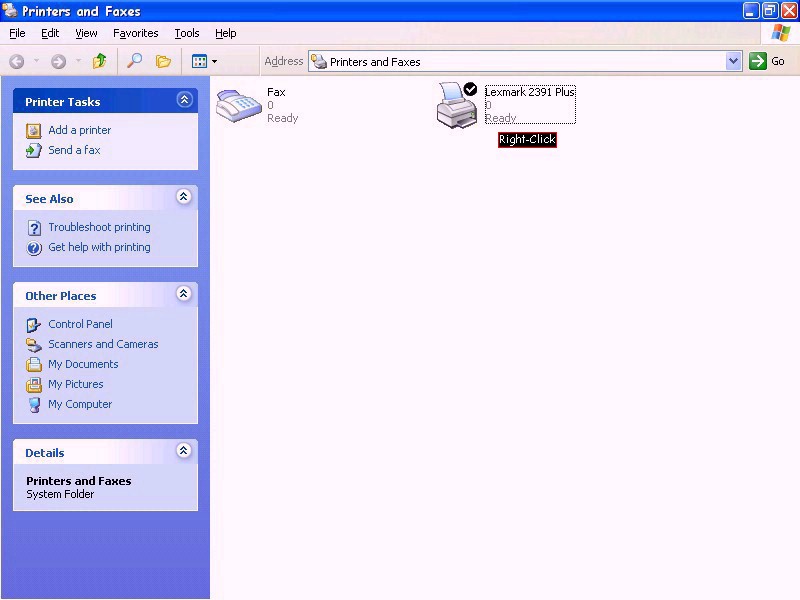Image resolution: width=800 pixels, height=600 pixels.
Task: Open the Search magnifier tool
Action: pos(134,61)
